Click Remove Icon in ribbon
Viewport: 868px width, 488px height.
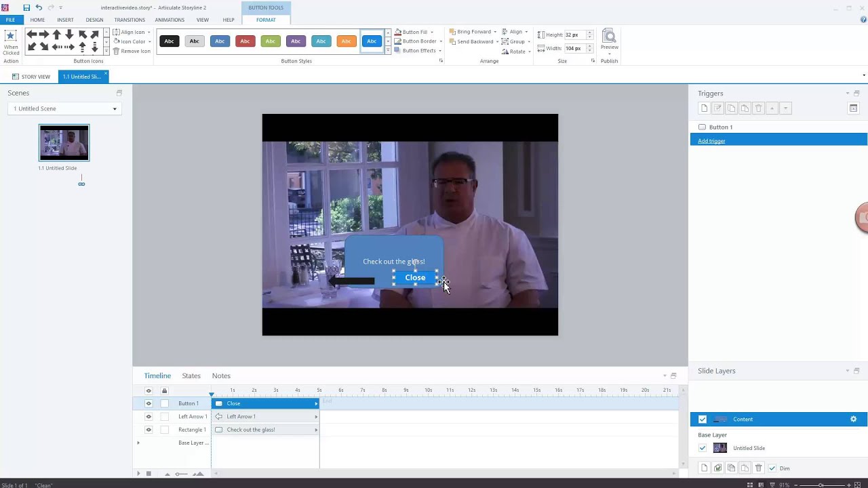coord(132,51)
